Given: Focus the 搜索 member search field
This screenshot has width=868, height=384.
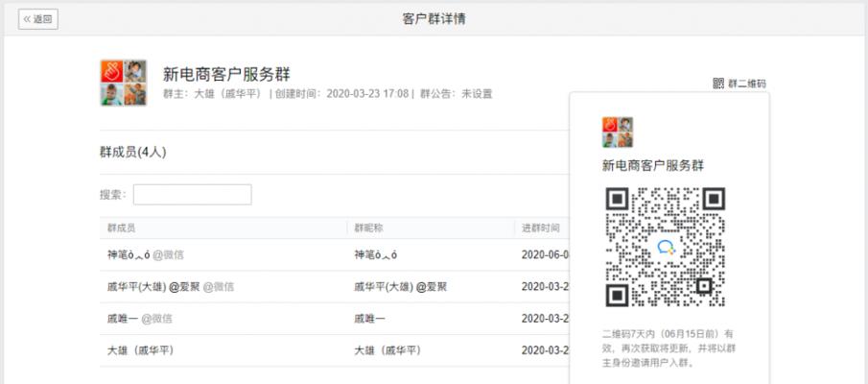Looking at the screenshot, I should 193,195.
